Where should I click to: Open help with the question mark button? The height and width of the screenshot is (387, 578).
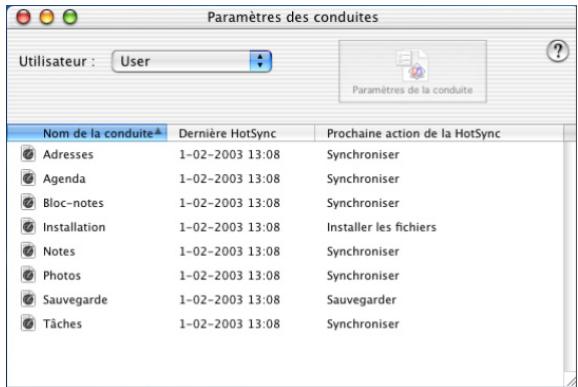click(x=557, y=51)
